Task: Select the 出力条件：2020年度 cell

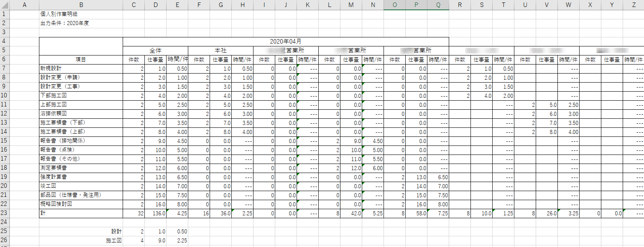Action: click(64, 23)
